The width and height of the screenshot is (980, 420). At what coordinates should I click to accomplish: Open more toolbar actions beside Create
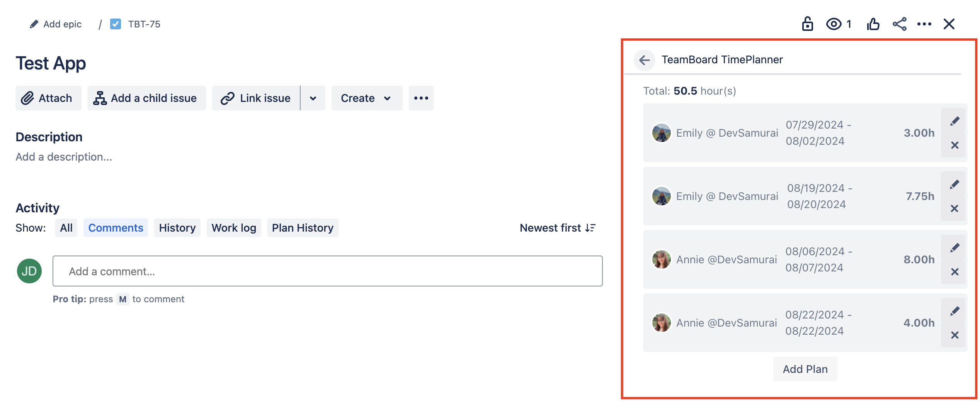pos(421,98)
